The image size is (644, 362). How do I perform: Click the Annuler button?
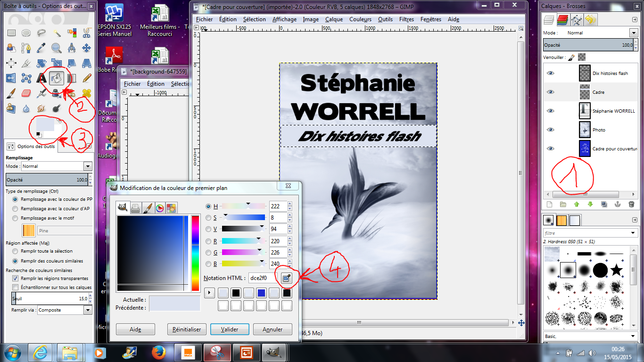[272, 329]
